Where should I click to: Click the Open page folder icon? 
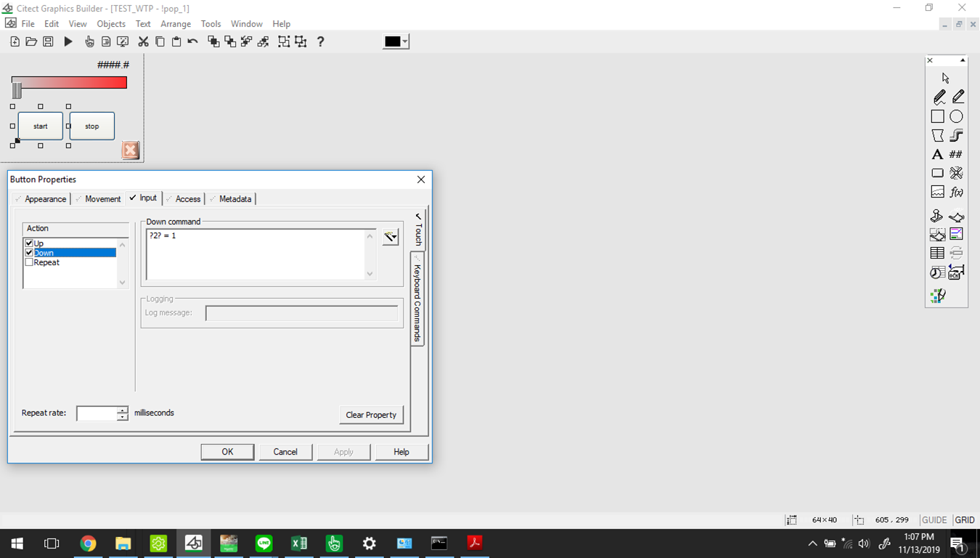point(31,41)
